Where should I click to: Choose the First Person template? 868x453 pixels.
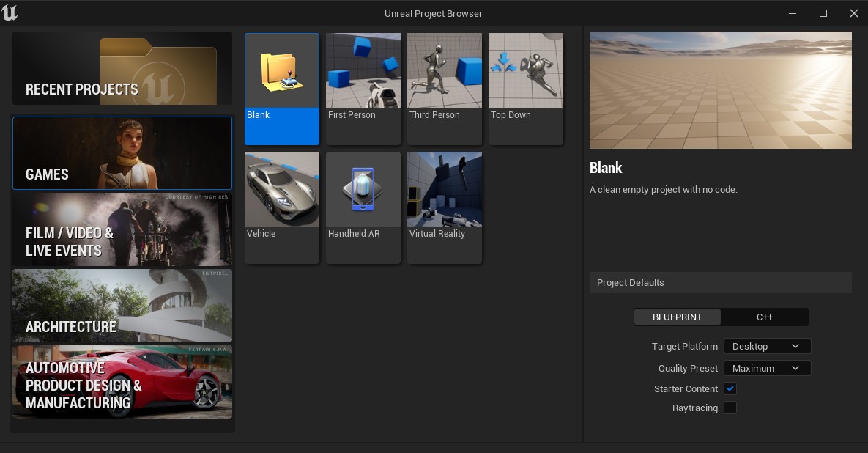click(363, 89)
